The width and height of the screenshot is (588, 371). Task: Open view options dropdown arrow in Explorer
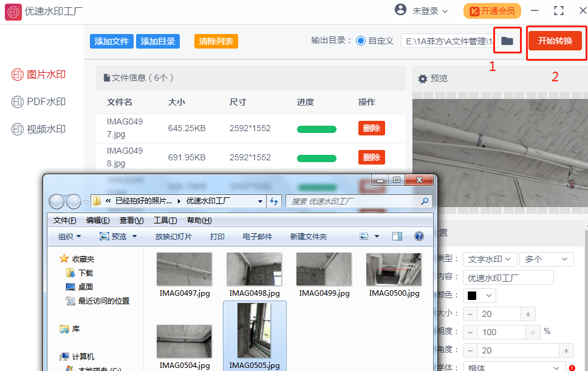tap(377, 236)
